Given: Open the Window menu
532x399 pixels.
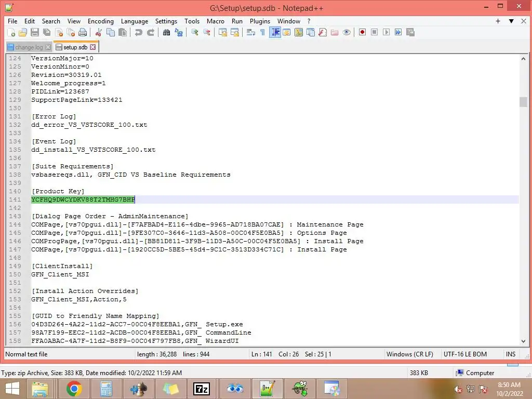Looking at the screenshot, I should (x=289, y=21).
